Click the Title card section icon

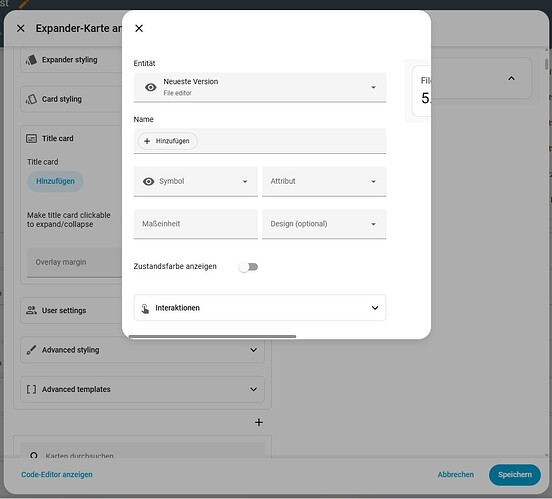coord(31,138)
